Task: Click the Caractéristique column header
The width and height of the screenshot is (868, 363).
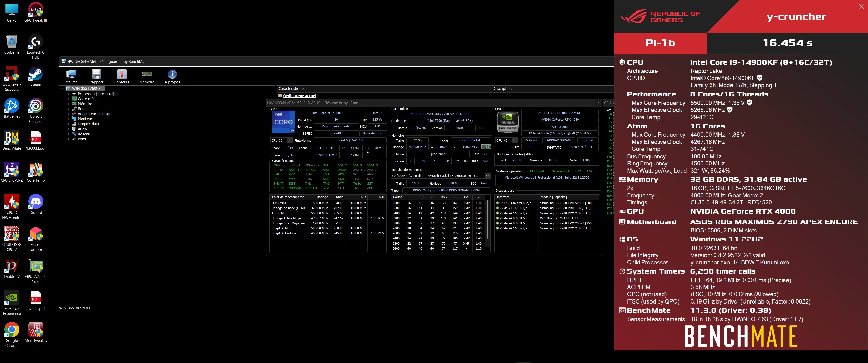Action: coord(383,88)
